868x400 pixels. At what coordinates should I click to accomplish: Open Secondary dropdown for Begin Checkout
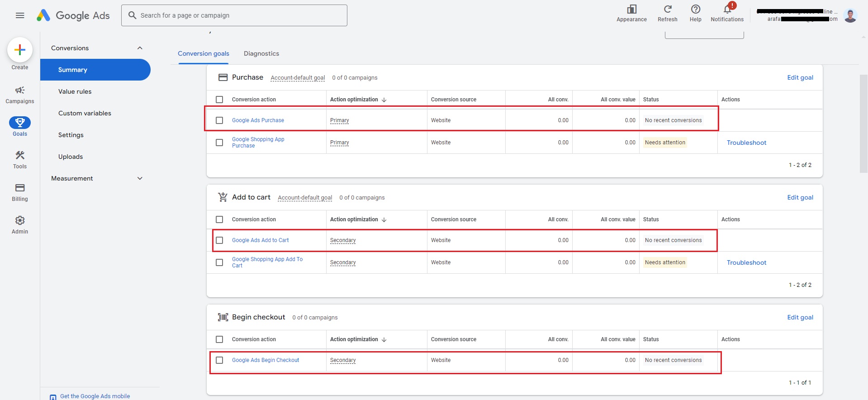pos(343,360)
